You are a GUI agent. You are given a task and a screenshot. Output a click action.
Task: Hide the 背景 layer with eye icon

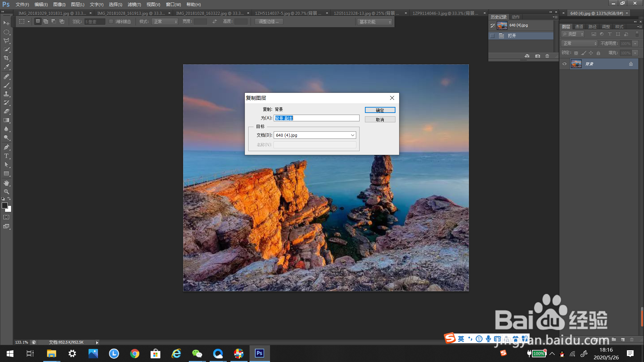pos(565,64)
